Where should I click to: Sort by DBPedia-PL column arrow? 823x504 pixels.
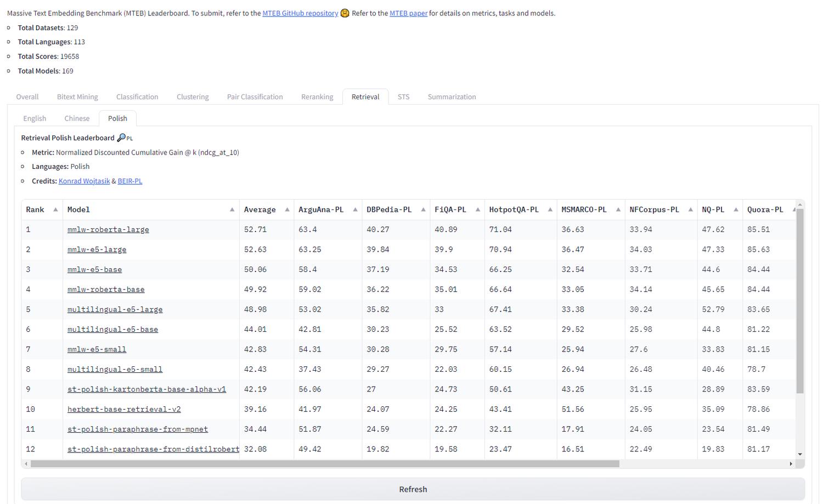423,209
